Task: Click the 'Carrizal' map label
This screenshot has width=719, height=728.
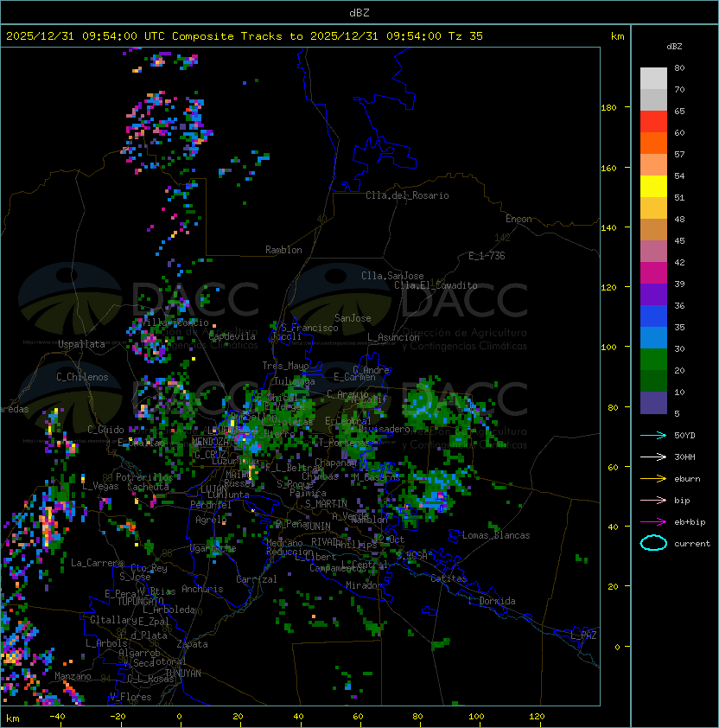Action: pyautogui.click(x=257, y=579)
